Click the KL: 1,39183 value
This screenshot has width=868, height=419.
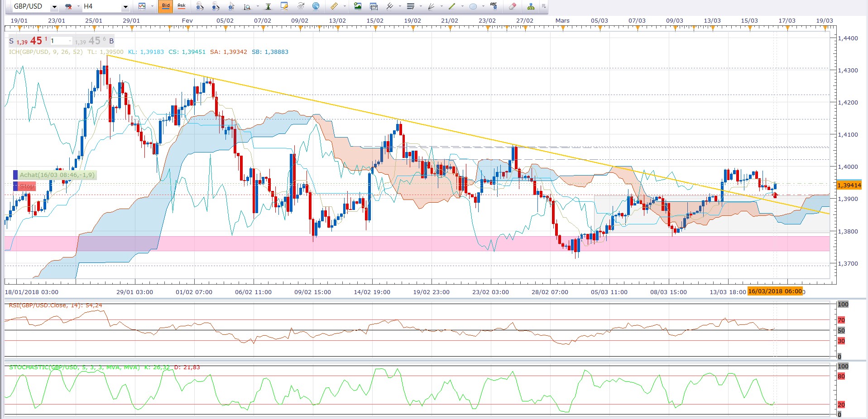[146, 52]
